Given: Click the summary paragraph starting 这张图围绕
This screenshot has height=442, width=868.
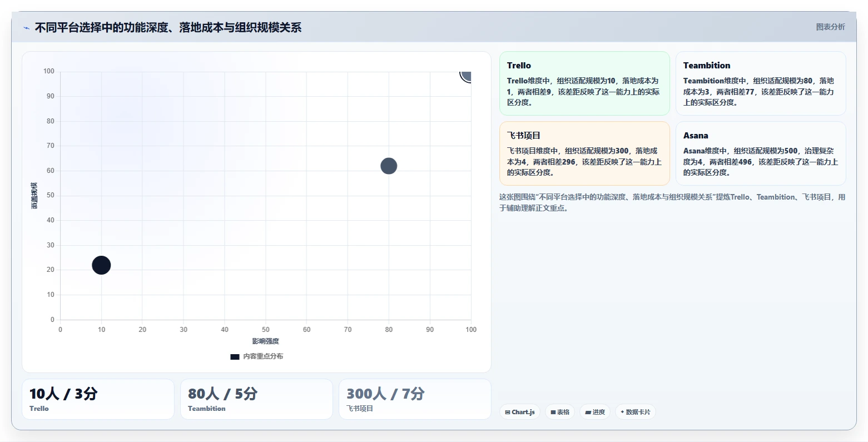Looking at the screenshot, I should [x=672, y=202].
